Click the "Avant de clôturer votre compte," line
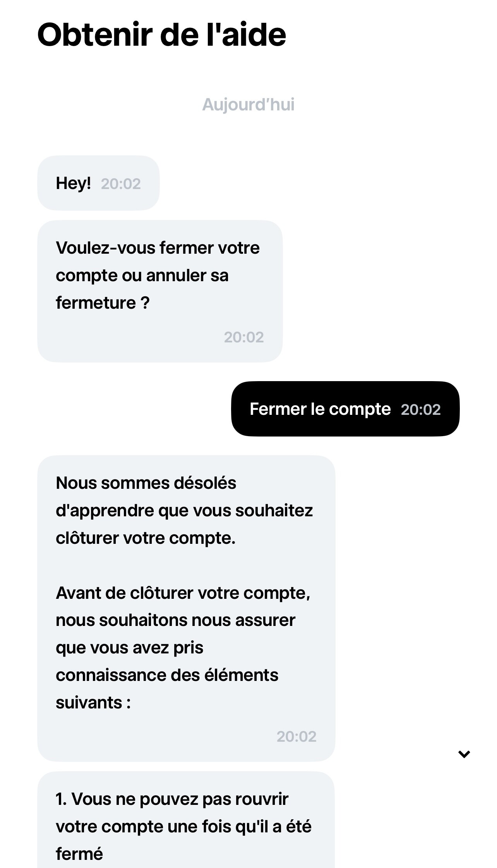The width and height of the screenshot is (497, 868). tap(183, 593)
